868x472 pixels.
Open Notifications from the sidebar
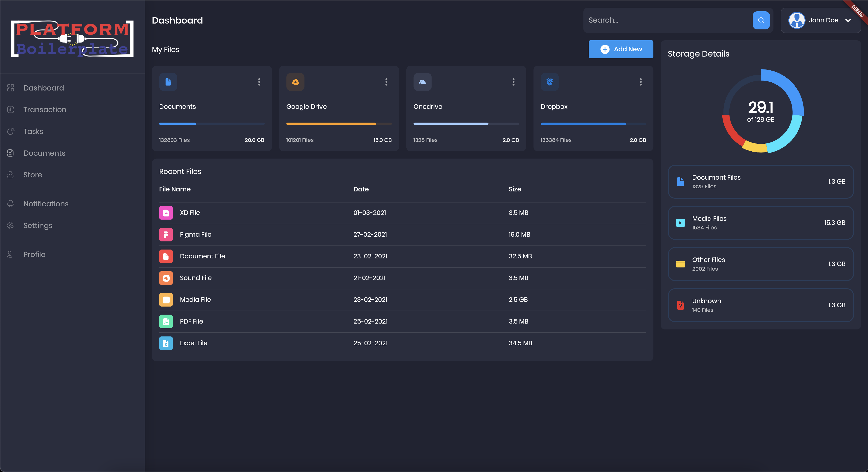(46, 204)
